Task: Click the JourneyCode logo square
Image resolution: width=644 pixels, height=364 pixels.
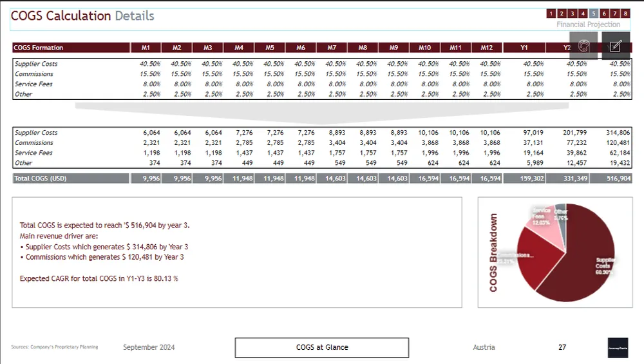Action: [618, 347]
